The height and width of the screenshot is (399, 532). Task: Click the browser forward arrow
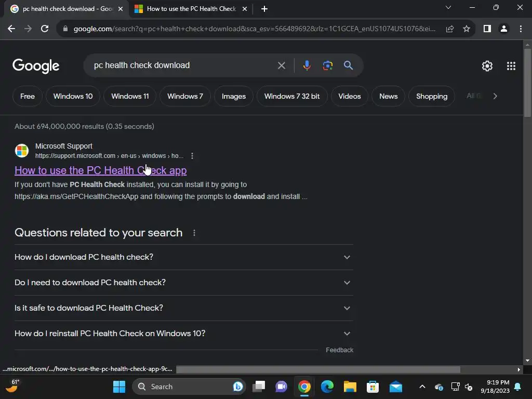28,29
